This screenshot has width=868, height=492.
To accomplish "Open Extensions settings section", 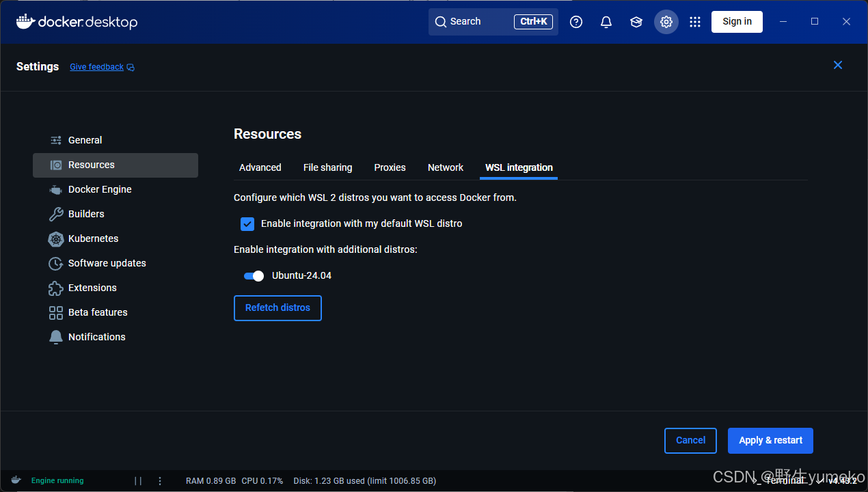I will tap(116, 288).
